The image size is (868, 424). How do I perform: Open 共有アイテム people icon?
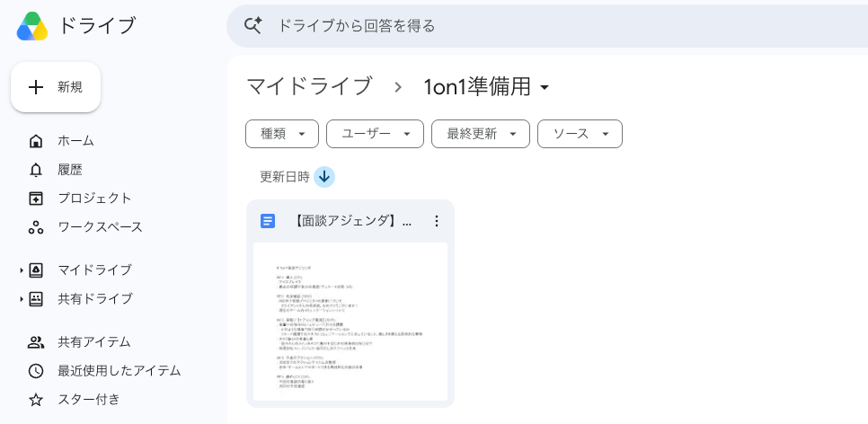pyautogui.click(x=36, y=342)
